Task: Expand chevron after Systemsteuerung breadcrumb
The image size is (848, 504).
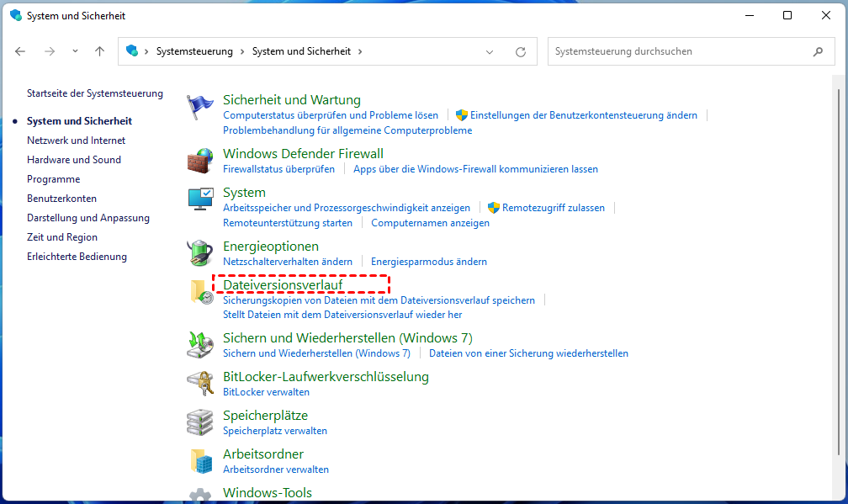Action: pos(241,51)
